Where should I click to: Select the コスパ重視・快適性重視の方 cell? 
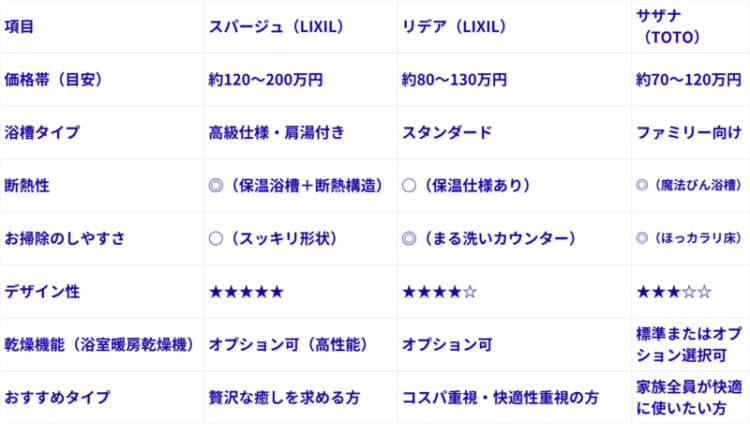(x=500, y=398)
